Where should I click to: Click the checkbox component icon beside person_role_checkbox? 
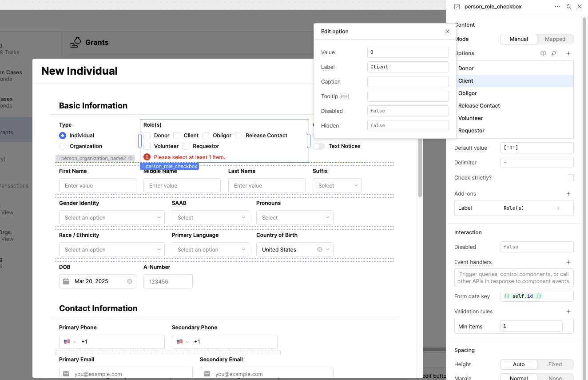tap(457, 7)
